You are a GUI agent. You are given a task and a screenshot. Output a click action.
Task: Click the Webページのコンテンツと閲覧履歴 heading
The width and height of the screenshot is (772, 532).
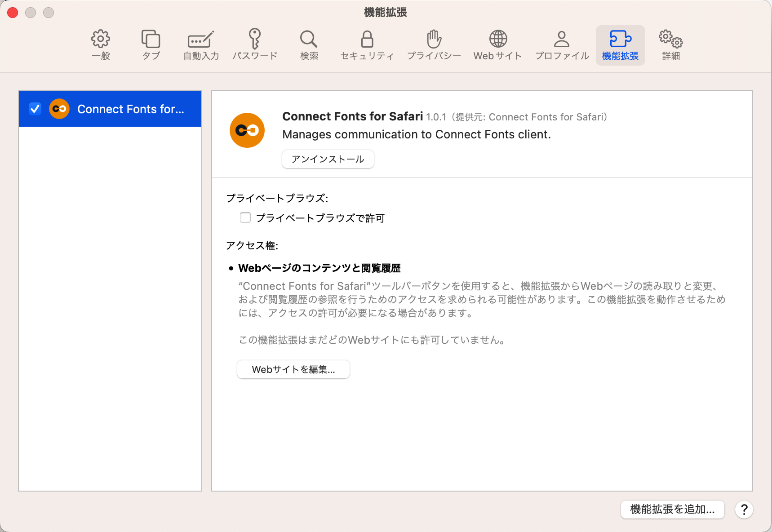(319, 268)
